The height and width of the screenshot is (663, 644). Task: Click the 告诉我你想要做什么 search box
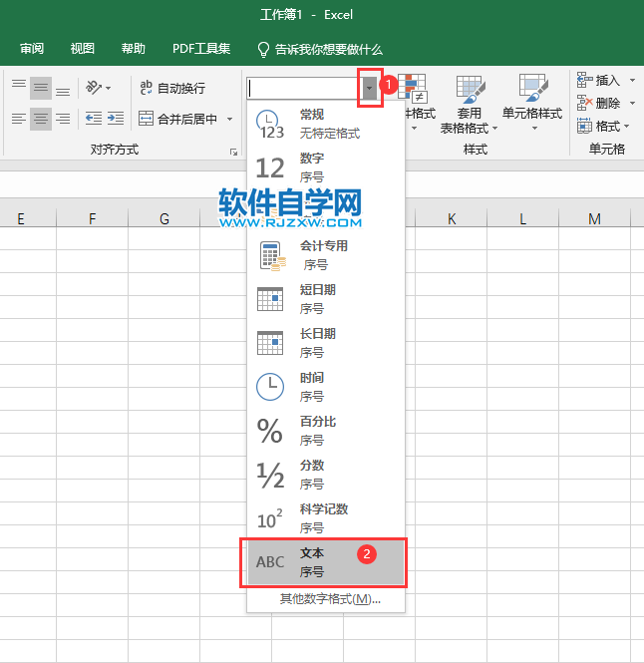(321, 50)
